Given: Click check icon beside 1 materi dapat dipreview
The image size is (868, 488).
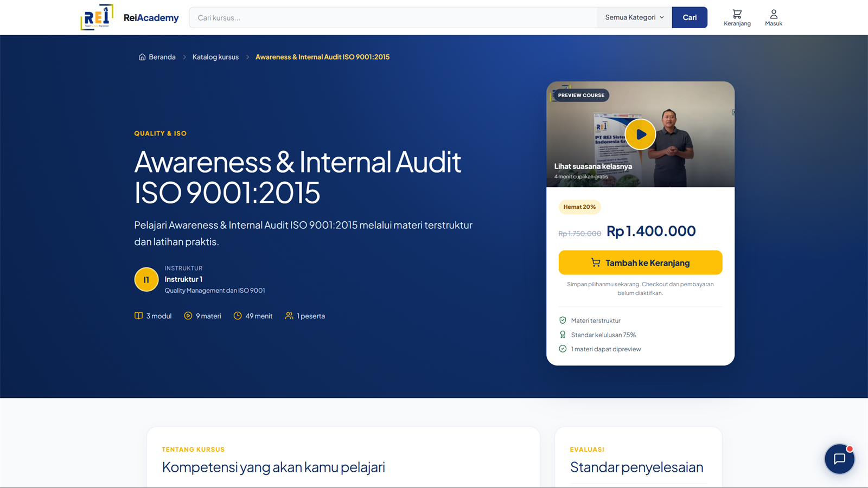Looking at the screenshot, I should click(x=563, y=349).
